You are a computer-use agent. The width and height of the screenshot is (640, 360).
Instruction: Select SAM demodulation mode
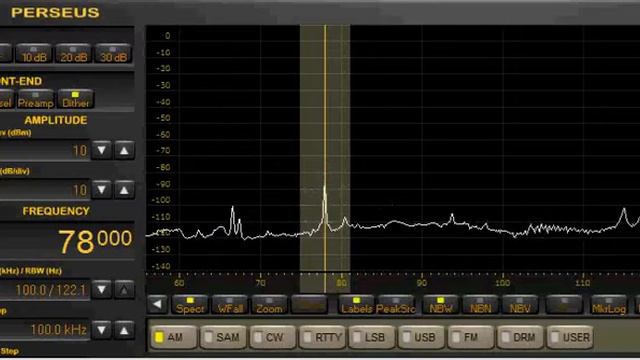tap(223, 337)
